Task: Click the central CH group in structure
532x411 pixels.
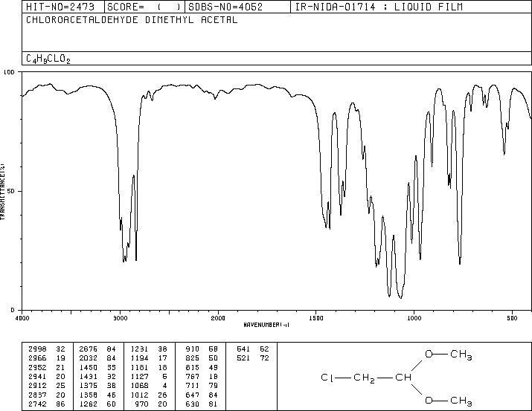Action: click(403, 378)
